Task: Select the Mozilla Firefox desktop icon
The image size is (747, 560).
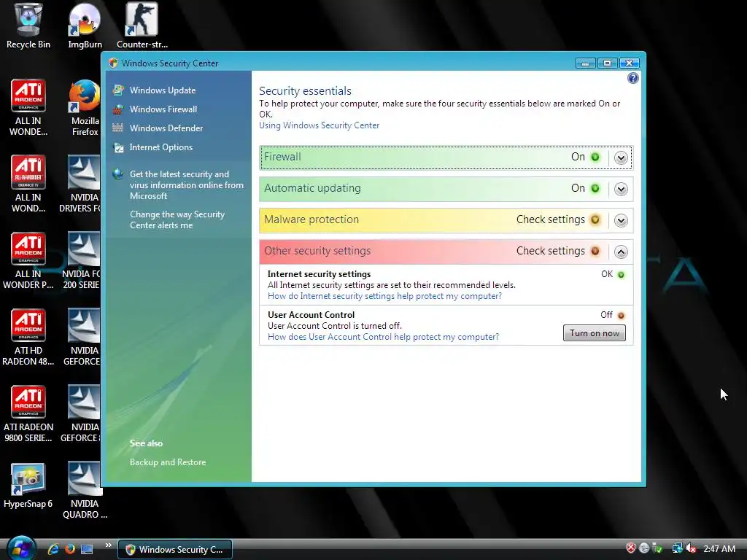Action: click(85, 108)
